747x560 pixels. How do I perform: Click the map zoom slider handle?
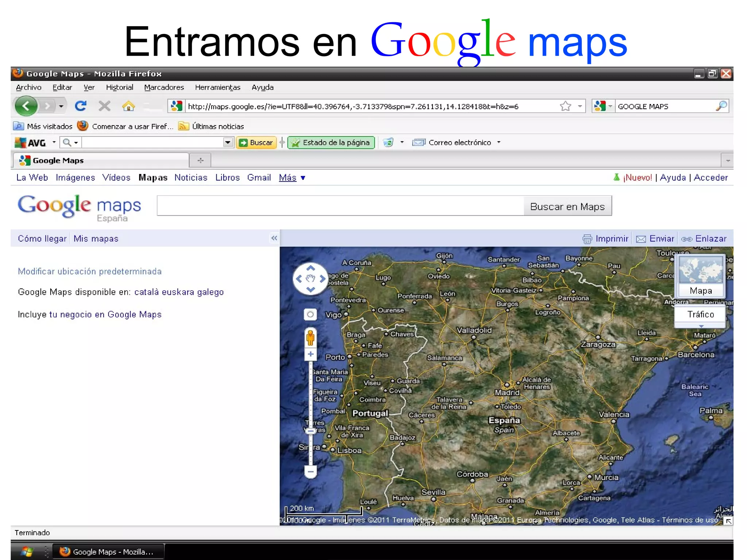point(310,431)
